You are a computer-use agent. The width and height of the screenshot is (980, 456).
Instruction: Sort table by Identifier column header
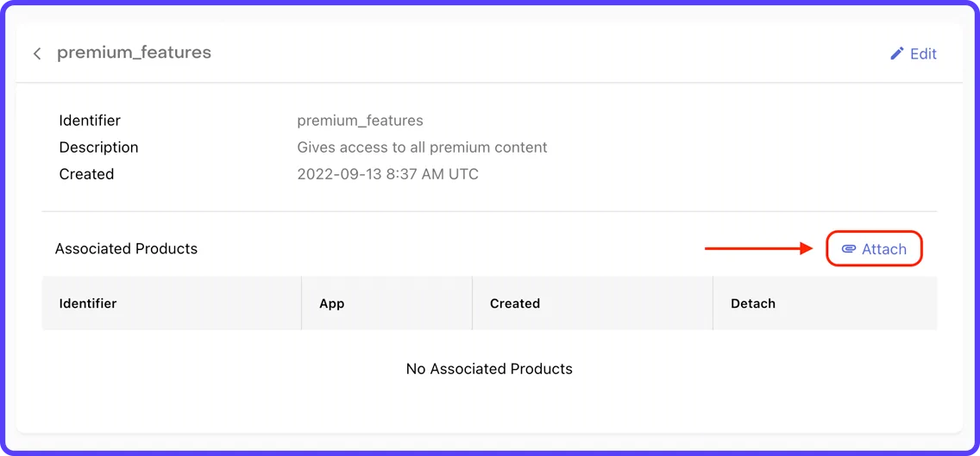coord(88,303)
